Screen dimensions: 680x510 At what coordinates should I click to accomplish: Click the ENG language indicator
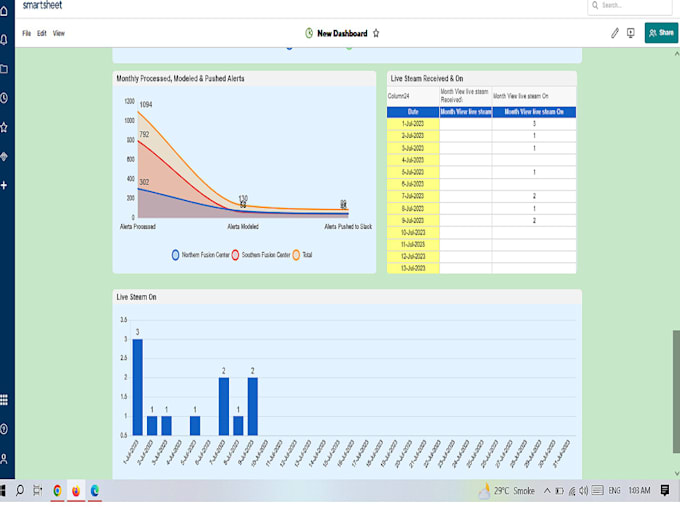[614, 491]
